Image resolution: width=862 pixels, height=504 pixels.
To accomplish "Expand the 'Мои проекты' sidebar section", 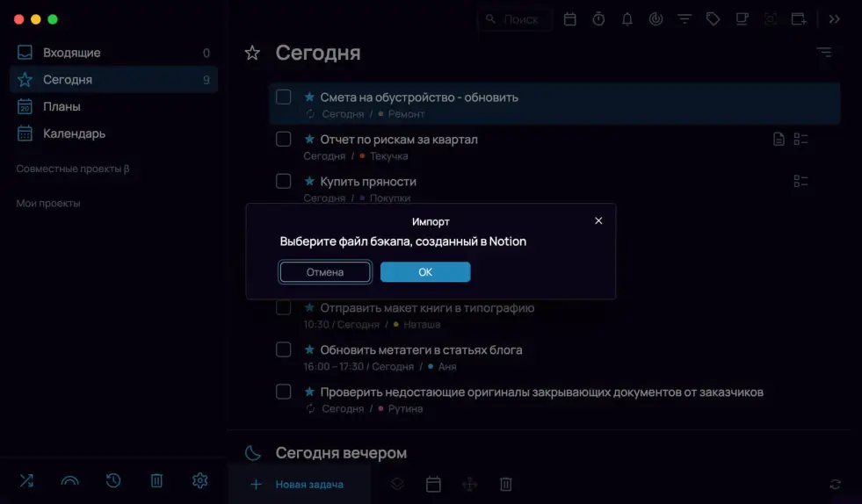I will [48, 204].
